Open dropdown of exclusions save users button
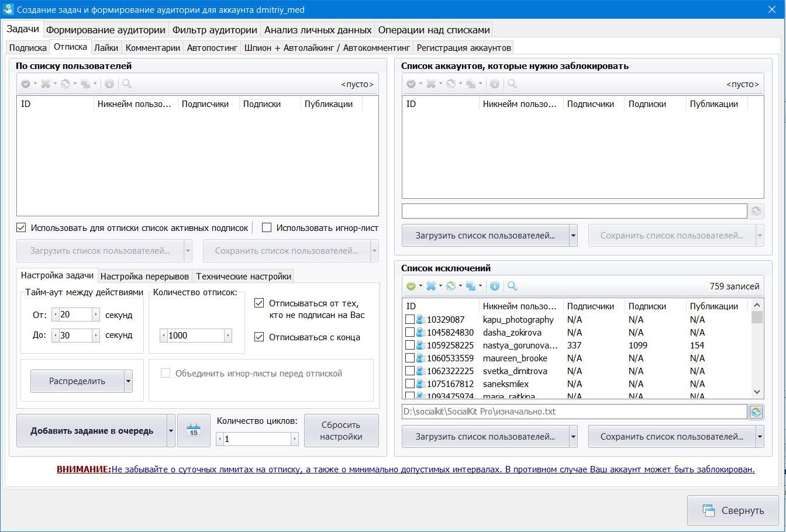 (760, 437)
